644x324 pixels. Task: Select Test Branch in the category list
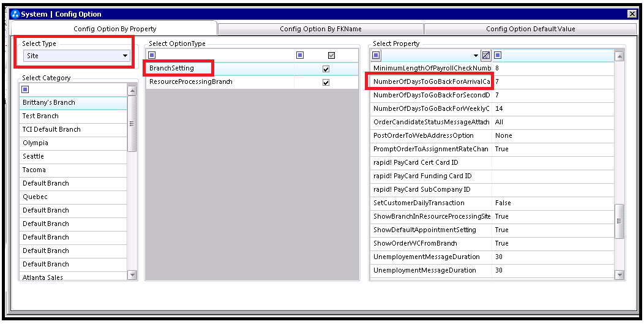pyautogui.click(x=73, y=116)
